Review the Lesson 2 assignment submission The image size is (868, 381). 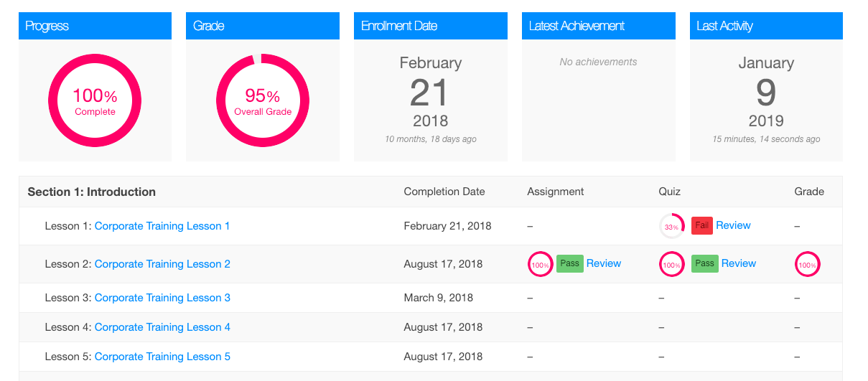pos(604,263)
